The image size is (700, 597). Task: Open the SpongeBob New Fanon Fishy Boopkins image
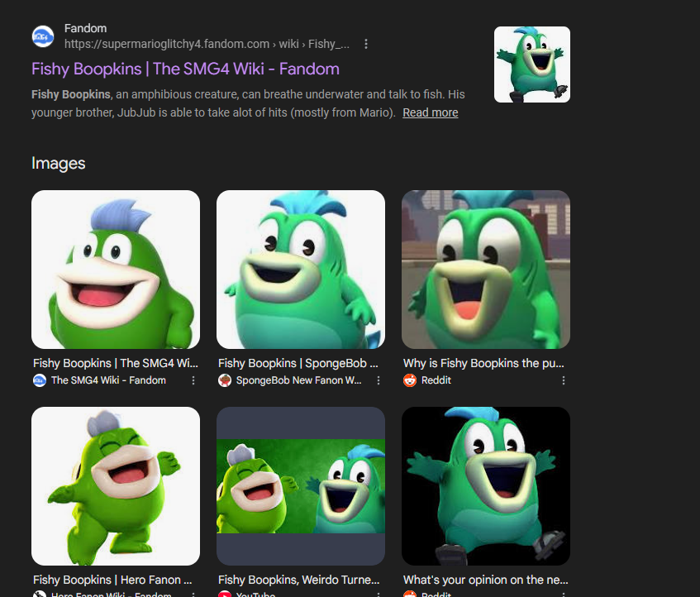(x=301, y=270)
